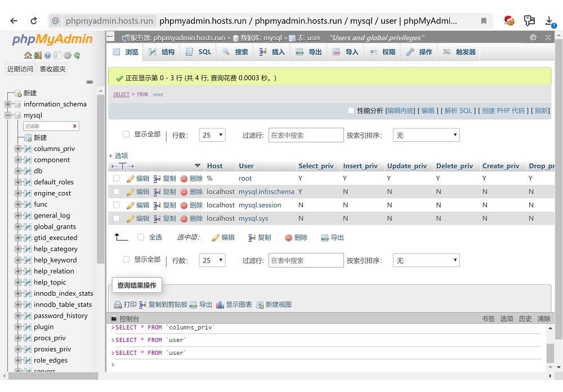Click the link-with-main-panel chain icon
The width and height of the screenshot is (563, 392).
click(90, 82)
